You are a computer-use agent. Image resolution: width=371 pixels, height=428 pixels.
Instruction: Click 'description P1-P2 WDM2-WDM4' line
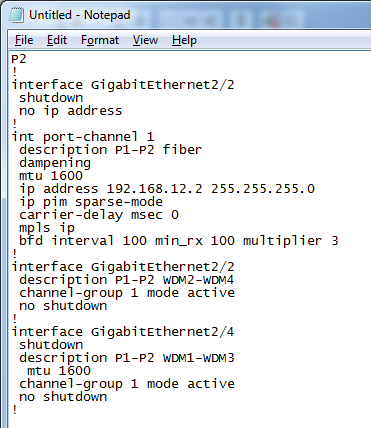click(127, 280)
